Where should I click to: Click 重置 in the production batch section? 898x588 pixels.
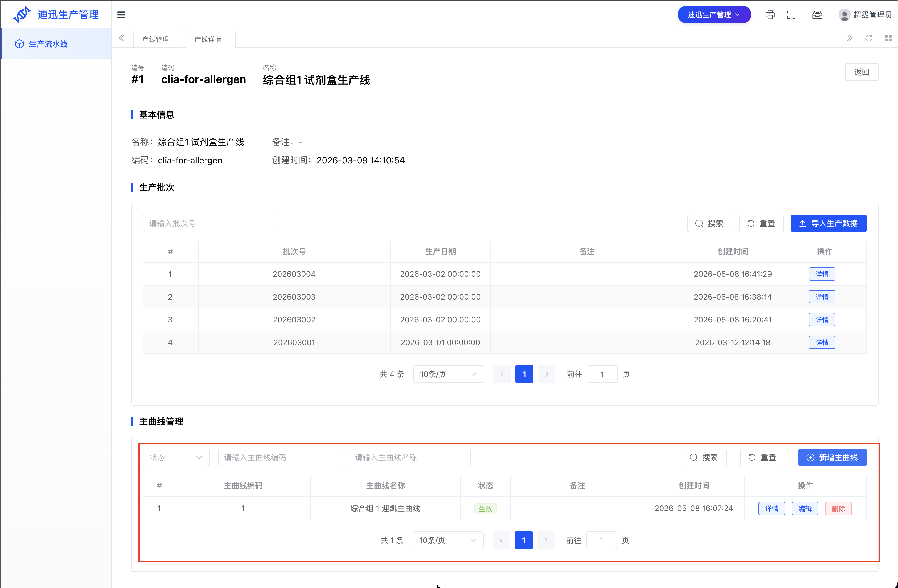pyautogui.click(x=761, y=224)
